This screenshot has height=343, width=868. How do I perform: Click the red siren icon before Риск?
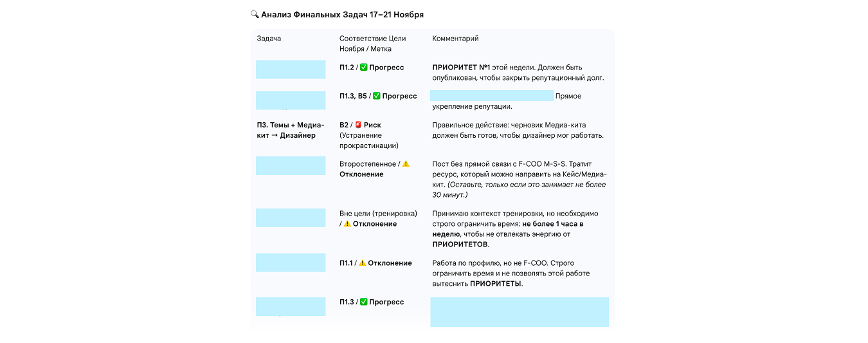[358, 125]
